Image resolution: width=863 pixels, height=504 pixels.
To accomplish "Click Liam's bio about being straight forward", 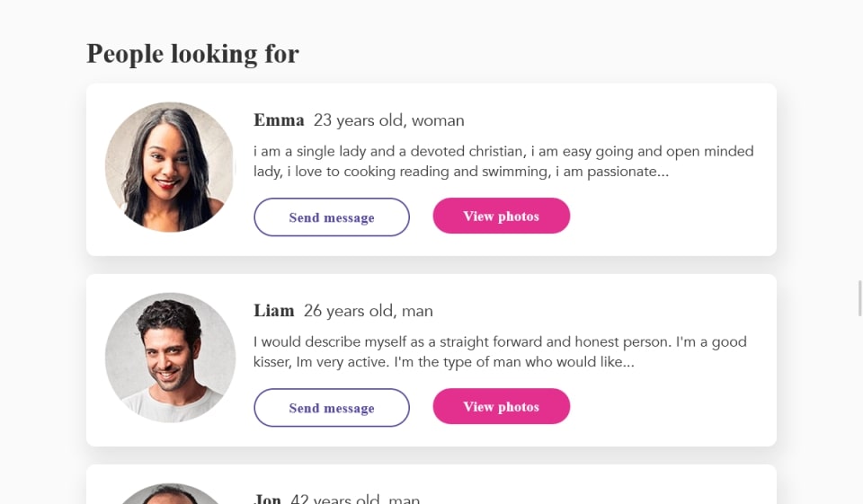I will (500, 351).
